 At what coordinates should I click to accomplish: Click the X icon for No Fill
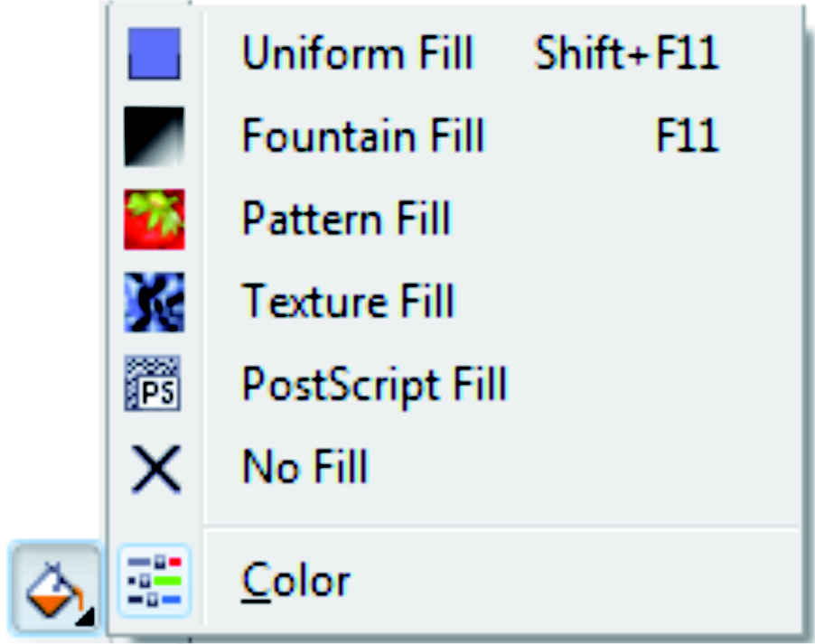[x=155, y=468]
